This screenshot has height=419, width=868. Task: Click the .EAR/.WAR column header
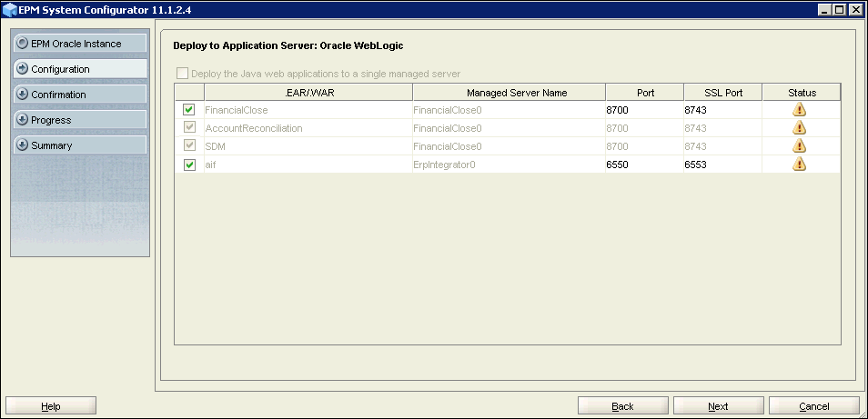[x=308, y=93]
